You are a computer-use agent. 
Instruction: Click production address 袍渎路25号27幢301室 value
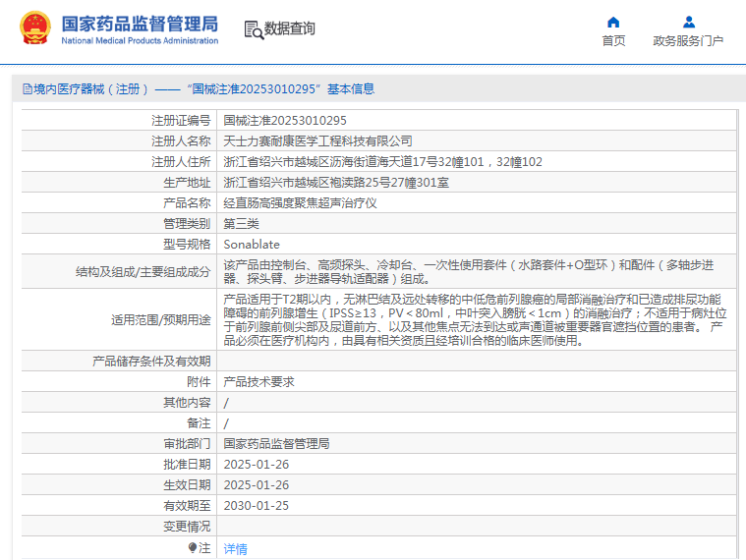(x=336, y=183)
